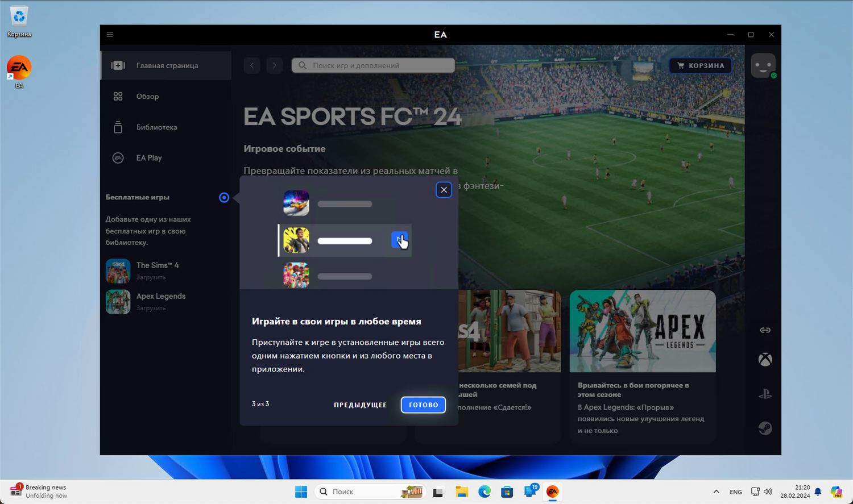Open File Explorer from the taskbar
853x504 pixels.
[x=462, y=491]
